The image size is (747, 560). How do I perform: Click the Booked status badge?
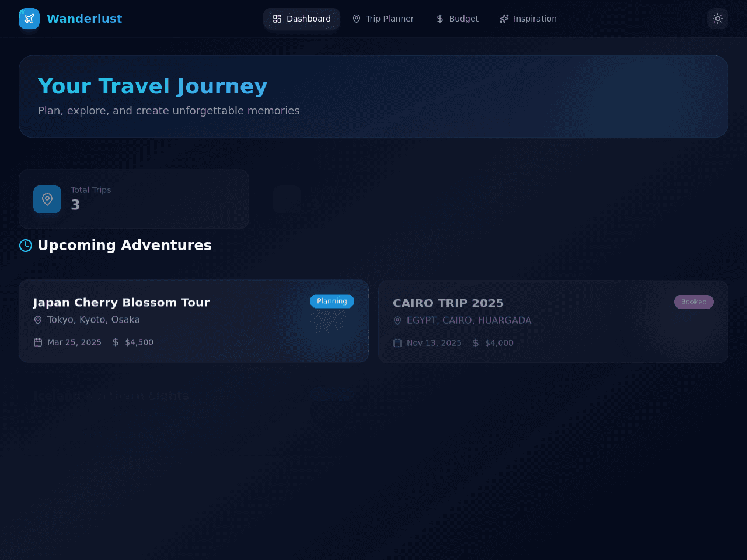[694, 302]
